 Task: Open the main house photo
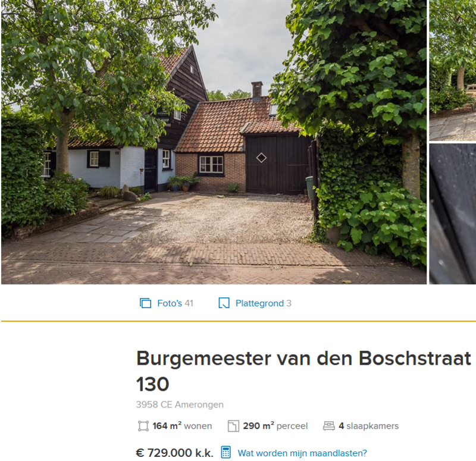[x=214, y=142]
